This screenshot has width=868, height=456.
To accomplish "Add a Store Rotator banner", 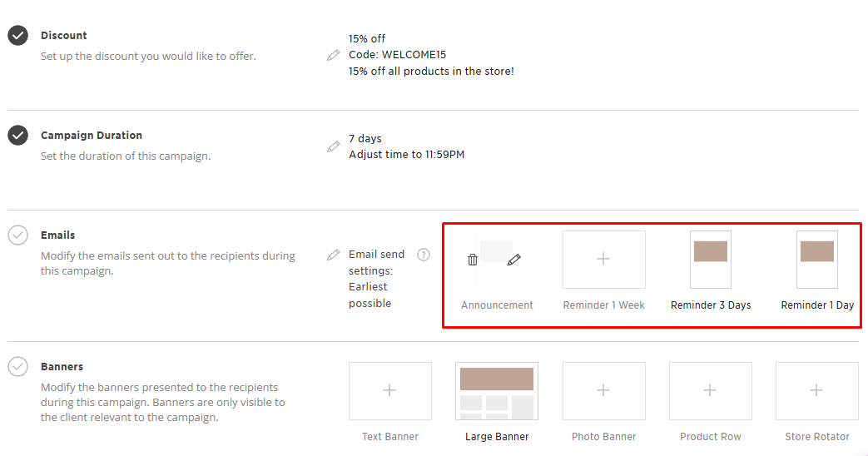I will pyautogui.click(x=816, y=390).
